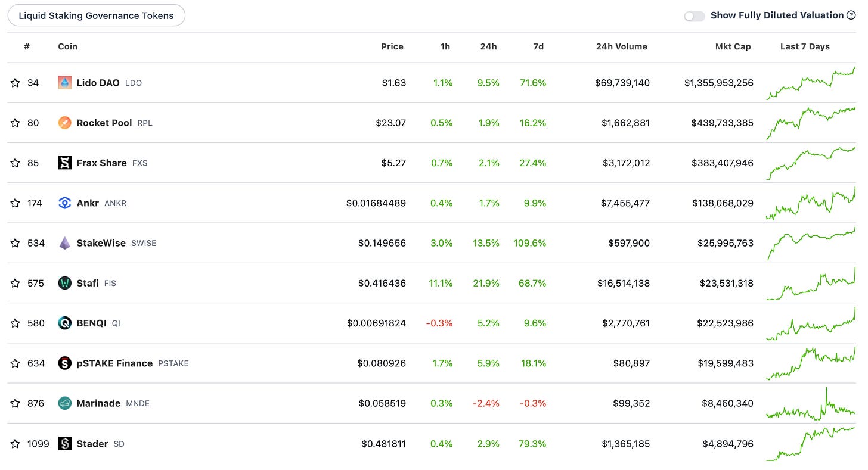Click the Marinade favorite star
Viewport: 868px width, 470px height.
(15, 403)
